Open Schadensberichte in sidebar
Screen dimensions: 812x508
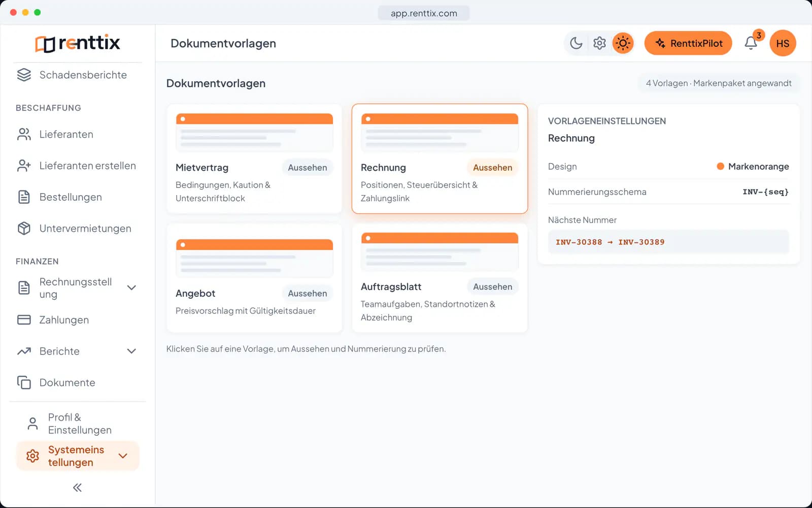[78, 75]
